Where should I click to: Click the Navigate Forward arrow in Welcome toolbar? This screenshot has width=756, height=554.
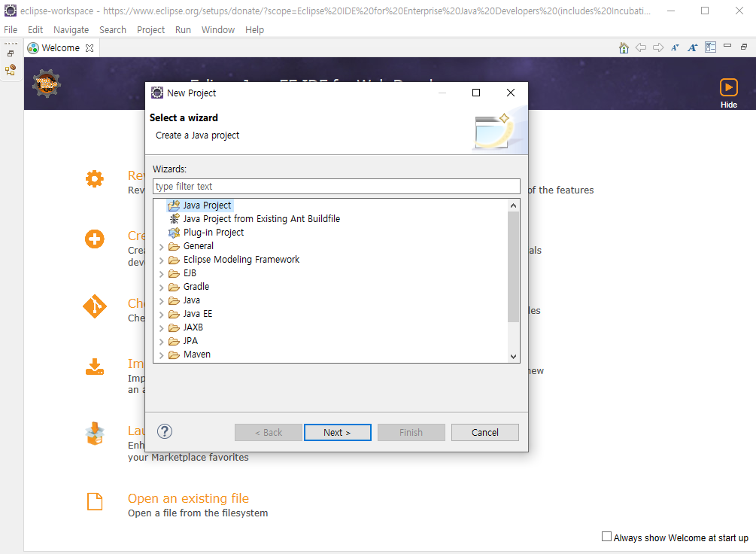click(x=658, y=47)
